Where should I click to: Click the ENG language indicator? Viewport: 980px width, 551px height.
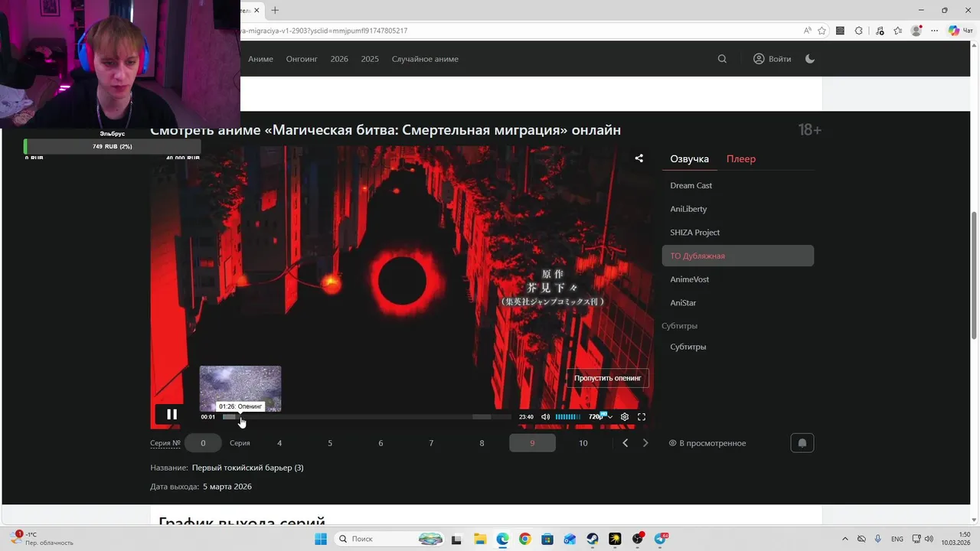[x=897, y=539]
